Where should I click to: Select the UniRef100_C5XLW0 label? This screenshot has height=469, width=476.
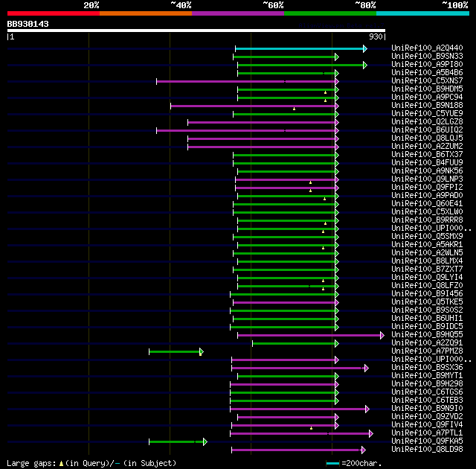point(427,212)
